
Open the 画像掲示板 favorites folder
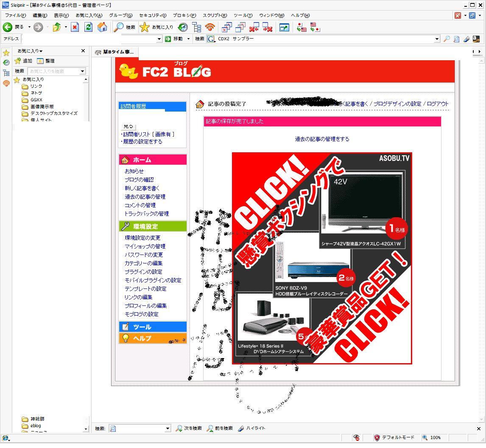38,106
